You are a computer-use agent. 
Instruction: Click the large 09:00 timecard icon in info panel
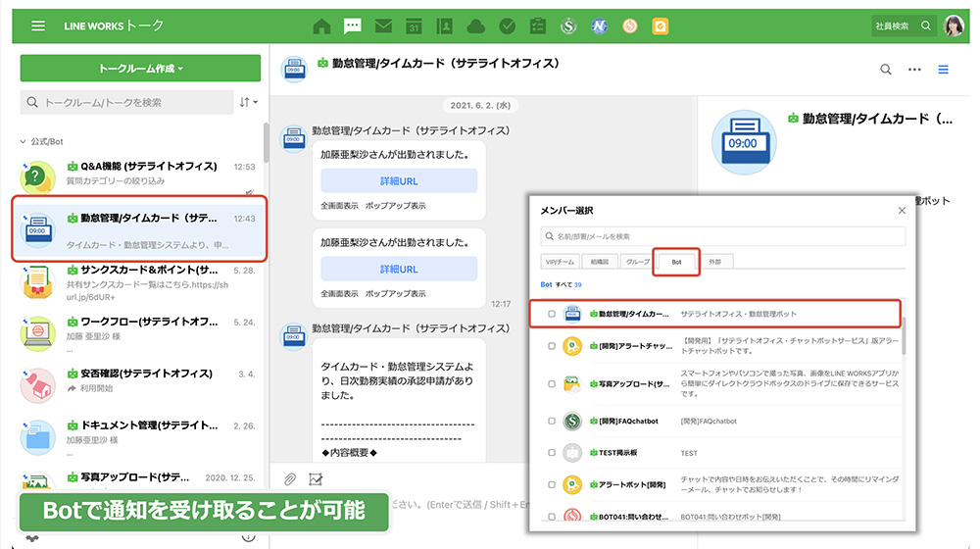[x=744, y=142]
